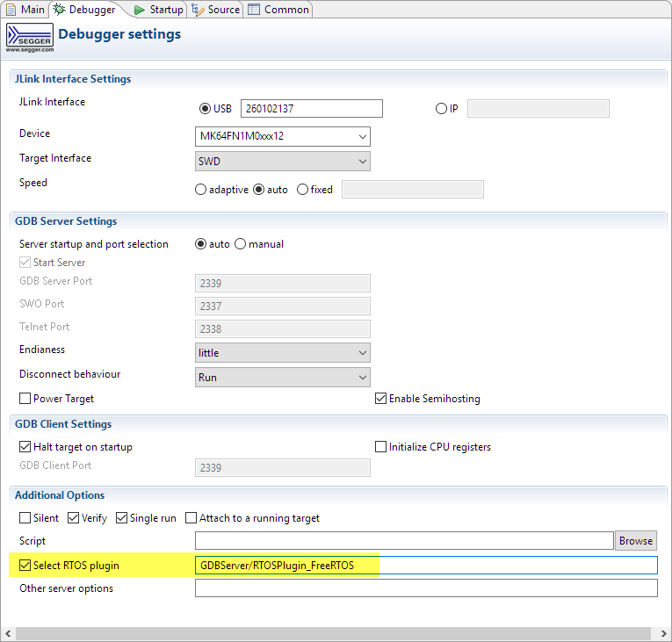Disable Enable Semihosting checkbox
This screenshot has height=642, width=672.
pyautogui.click(x=381, y=399)
